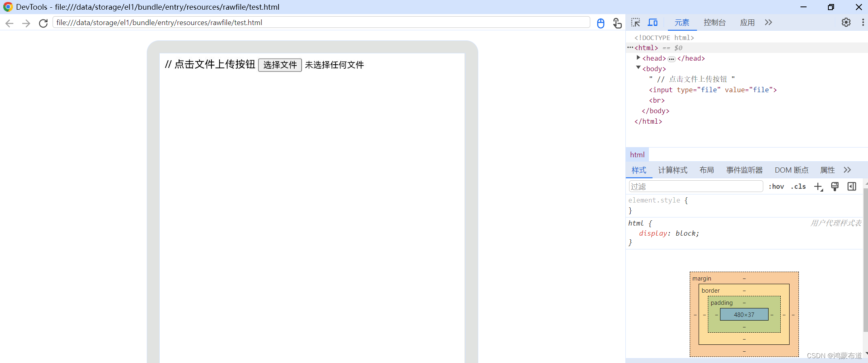The width and height of the screenshot is (868, 363).
Task: Toggle device toolbar icon
Action: (653, 23)
